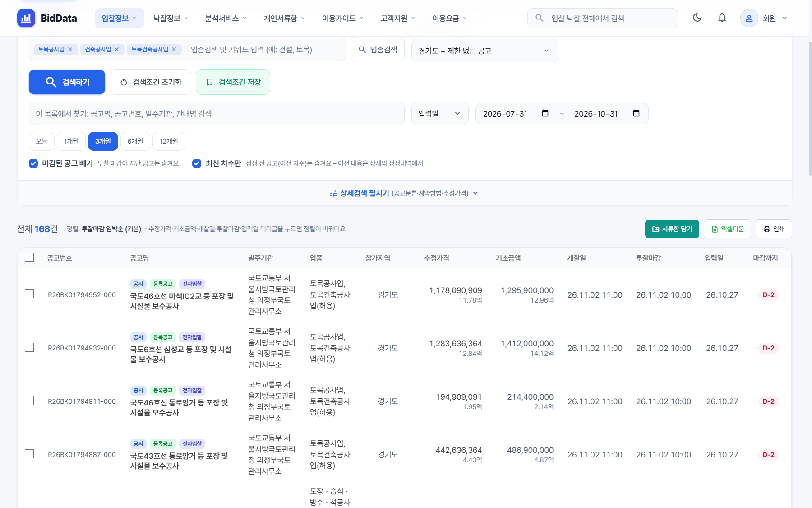The width and height of the screenshot is (812, 508).
Task: Print the list with 인쇄 button
Action: 774,229
